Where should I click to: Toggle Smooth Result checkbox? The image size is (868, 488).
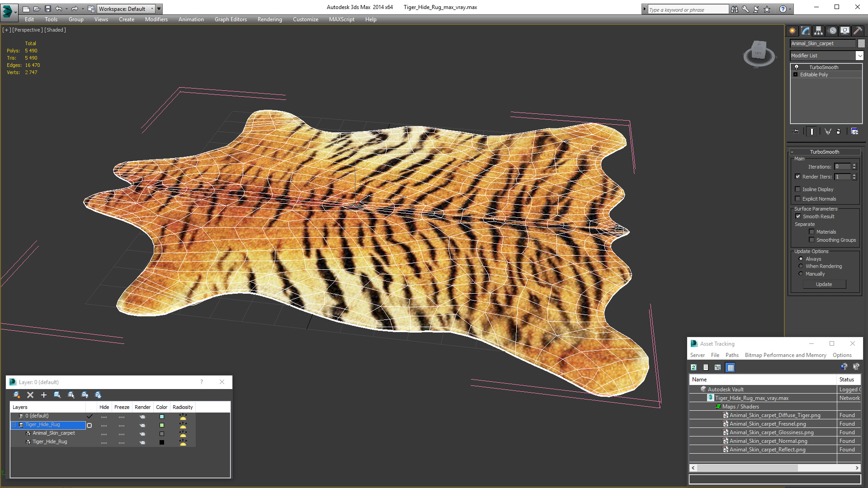tap(798, 216)
